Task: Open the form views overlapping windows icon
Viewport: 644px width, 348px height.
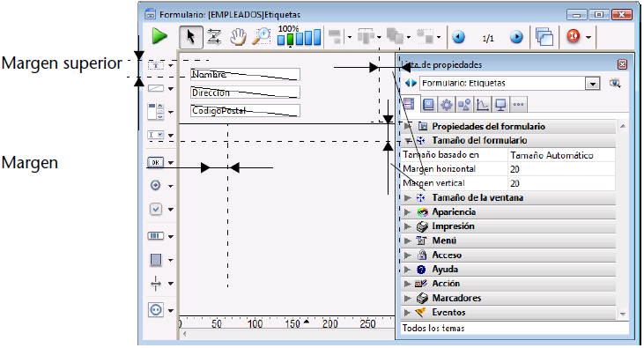Action: (x=544, y=37)
